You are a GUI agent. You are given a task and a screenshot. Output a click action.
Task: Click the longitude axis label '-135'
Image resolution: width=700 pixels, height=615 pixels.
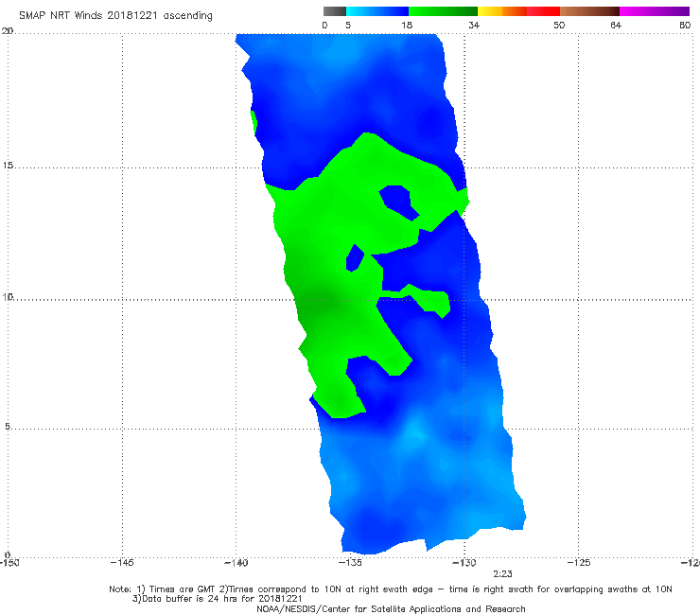click(350, 563)
